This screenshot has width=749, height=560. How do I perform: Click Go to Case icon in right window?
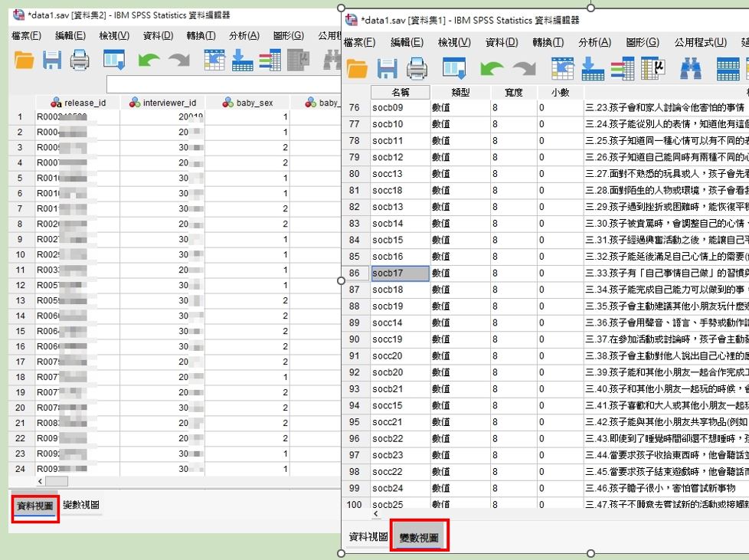point(563,70)
